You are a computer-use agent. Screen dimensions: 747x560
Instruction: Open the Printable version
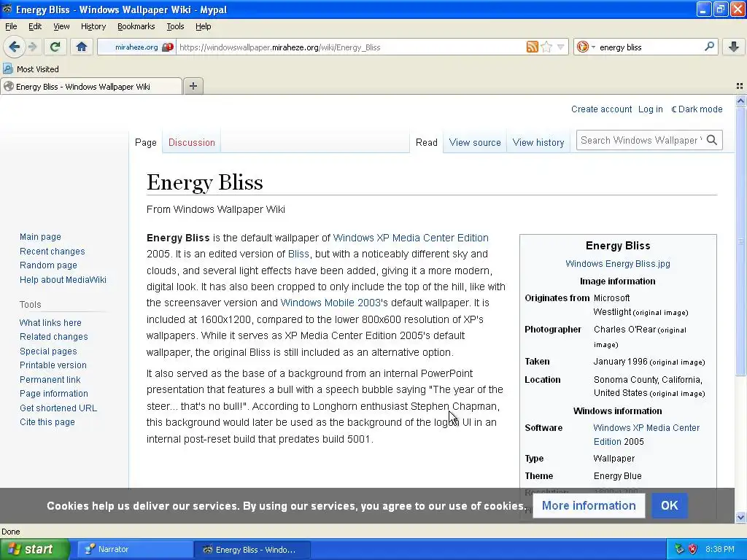(x=53, y=365)
